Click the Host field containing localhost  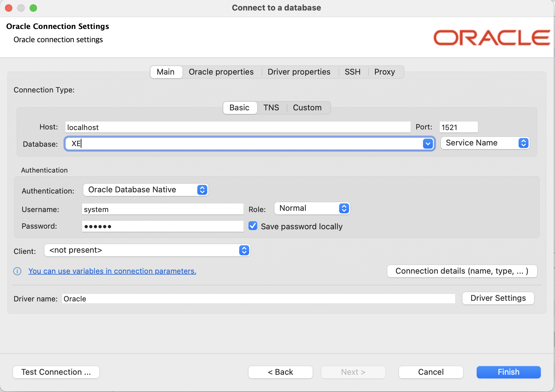coord(238,127)
